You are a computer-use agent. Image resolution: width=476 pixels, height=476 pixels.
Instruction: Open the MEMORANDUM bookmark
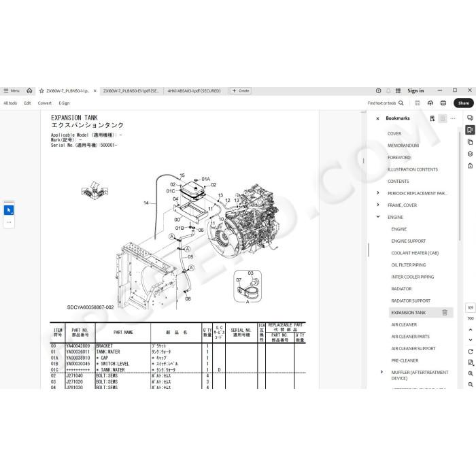click(403, 146)
